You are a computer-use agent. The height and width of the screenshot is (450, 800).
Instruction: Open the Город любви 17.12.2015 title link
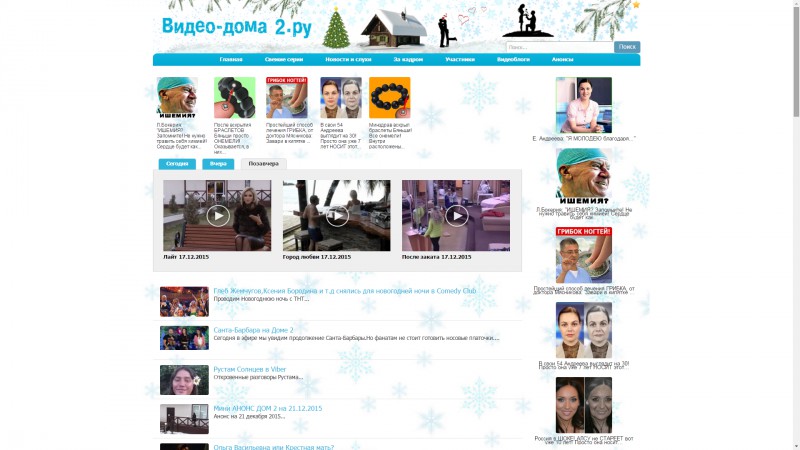pos(317,257)
